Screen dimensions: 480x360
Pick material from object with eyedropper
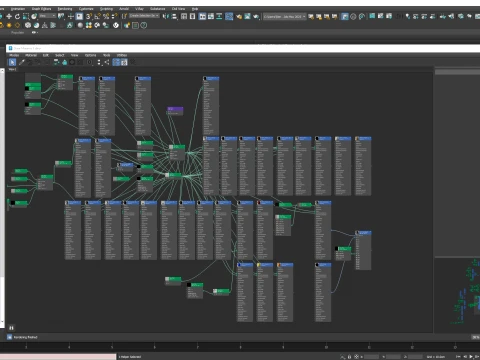click(x=22, y=62)
